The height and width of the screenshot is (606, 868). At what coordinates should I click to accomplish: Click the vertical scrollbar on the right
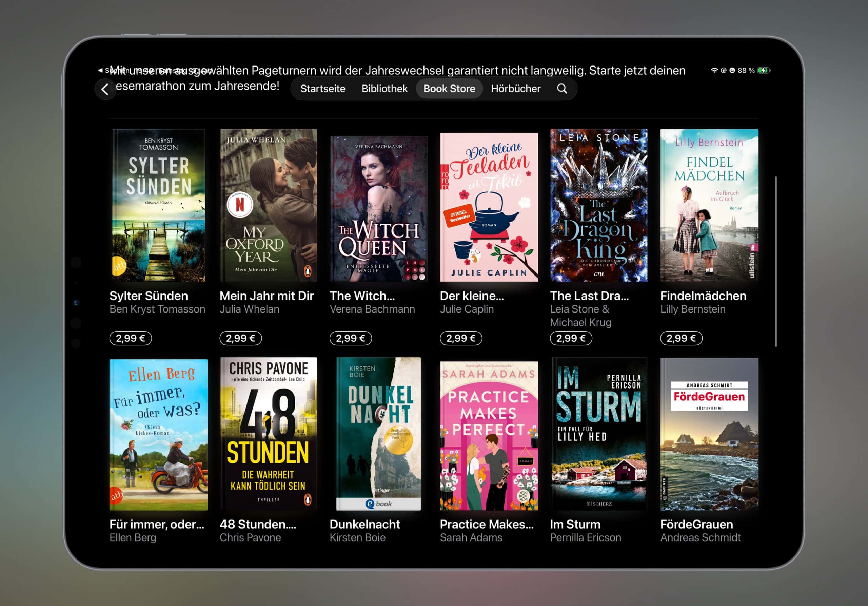[x=776, y=261]
